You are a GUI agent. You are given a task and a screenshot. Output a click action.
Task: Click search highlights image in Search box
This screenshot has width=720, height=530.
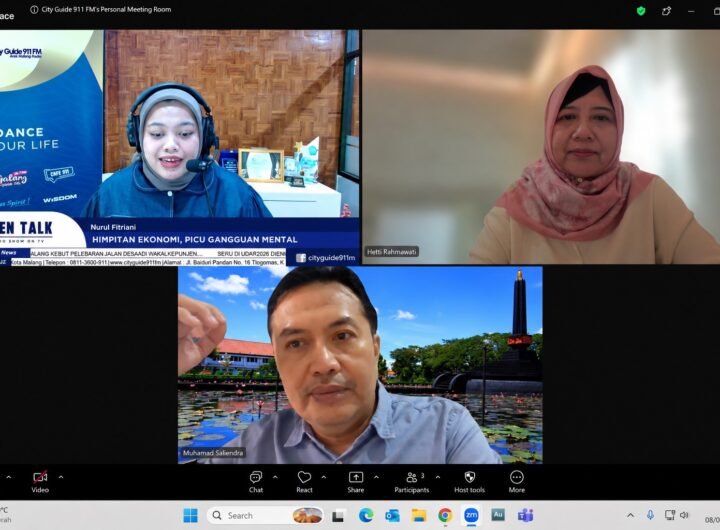tap(307, 515)
